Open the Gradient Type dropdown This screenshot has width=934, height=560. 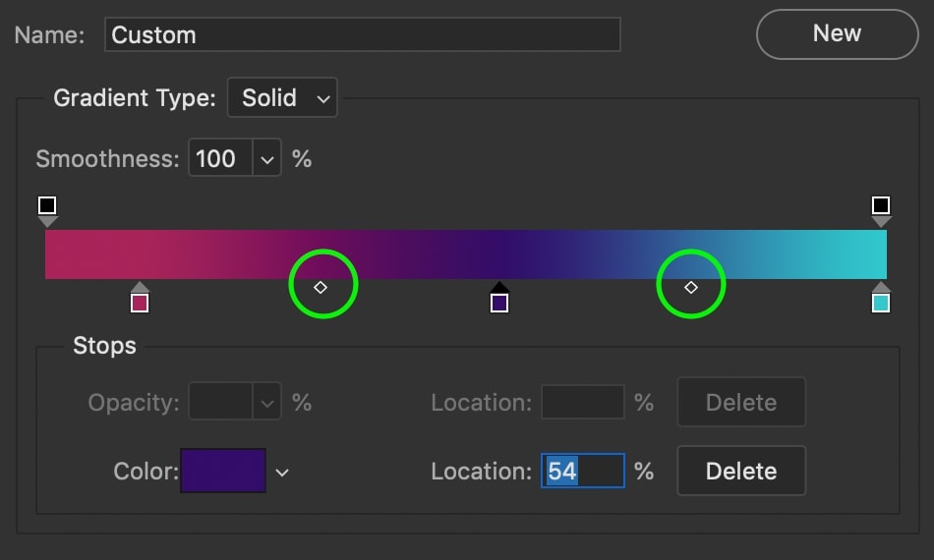282,98
